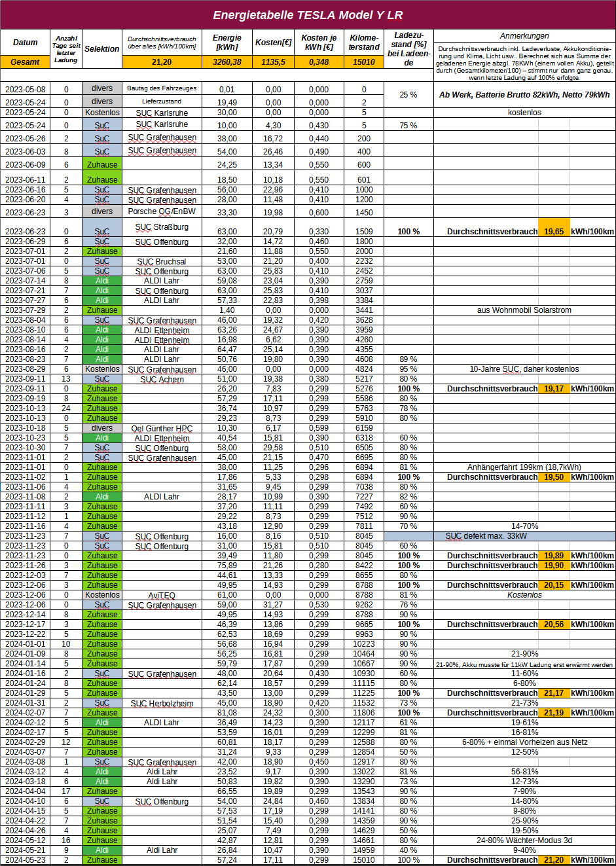616x866 pixels.
Task: Select the 'Ladezustand [%] bei Ladeende' header
Action: pos(408,49)
